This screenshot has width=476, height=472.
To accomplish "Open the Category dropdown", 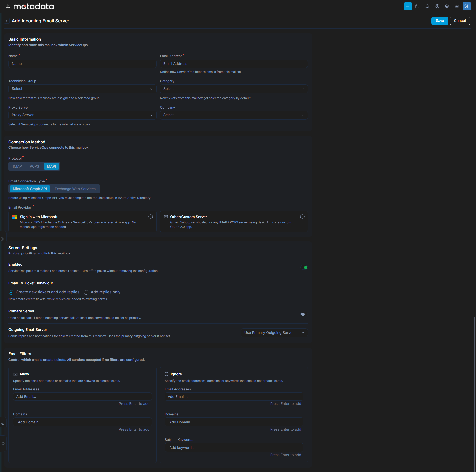I will point(234,89).
